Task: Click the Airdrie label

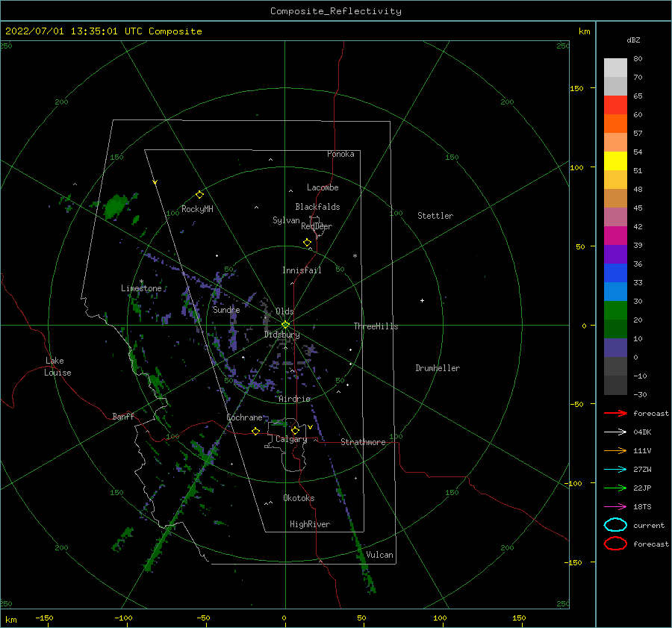Action: (x=294, y=399)
